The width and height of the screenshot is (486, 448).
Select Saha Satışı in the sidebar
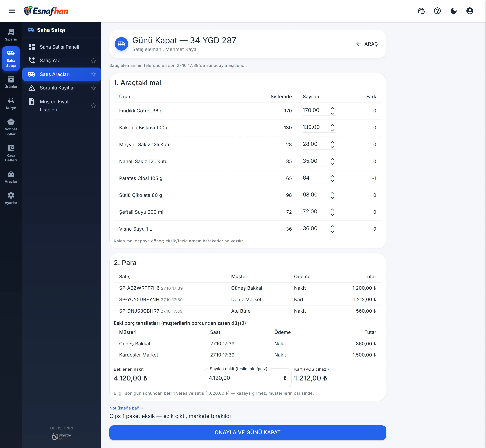tap(11, 58)
